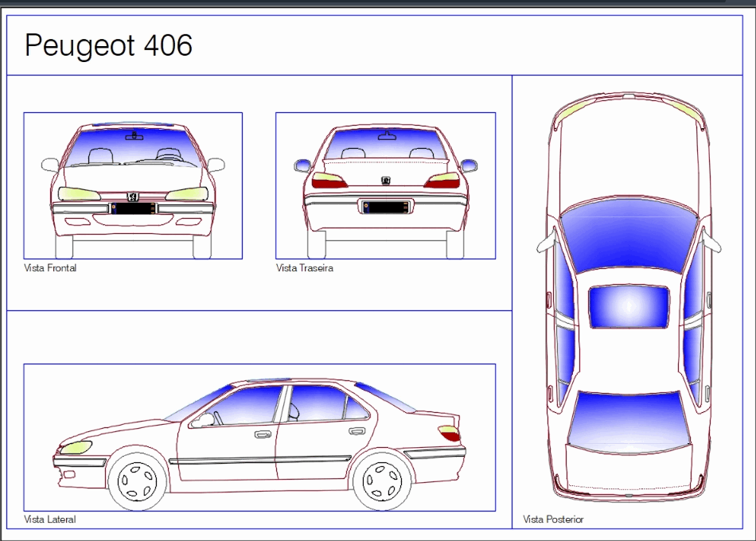Select the Peugeot emblem on rear trunk
Image resolution: width=756 pixels, height=541 pixels.
pyautogui.click(x=384, y=182)
